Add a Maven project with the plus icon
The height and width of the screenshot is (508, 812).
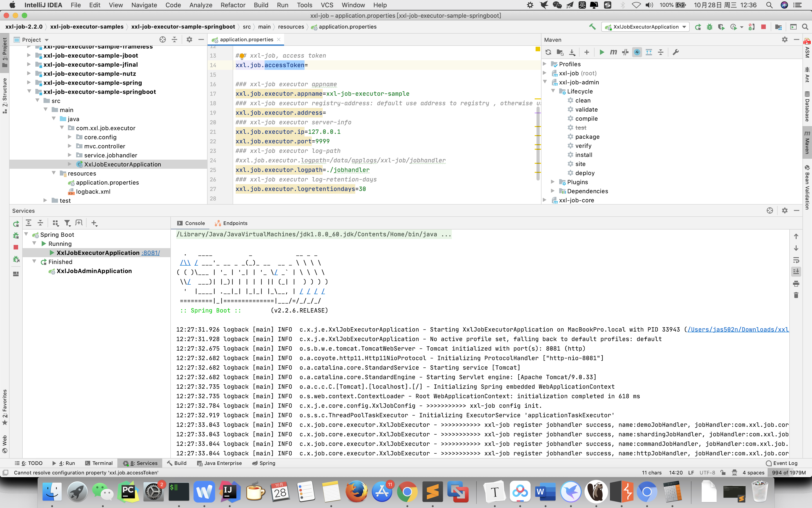pos(587,52)
